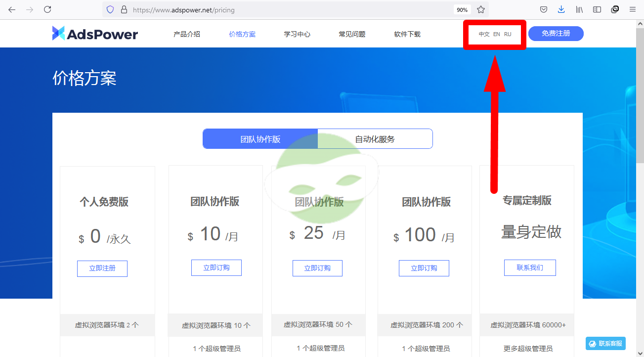Click the 免费注册 button

(x=556, y=34)
